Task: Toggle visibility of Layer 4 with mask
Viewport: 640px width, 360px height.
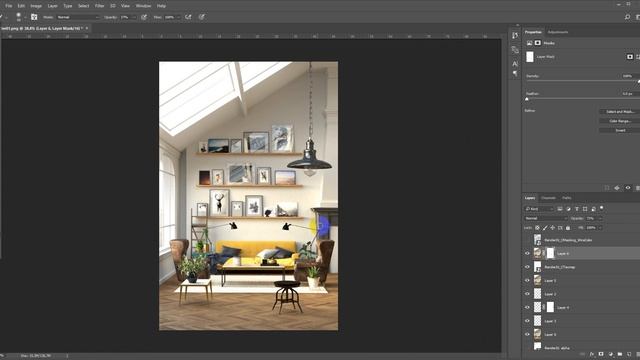Action: tap(527, 307)
